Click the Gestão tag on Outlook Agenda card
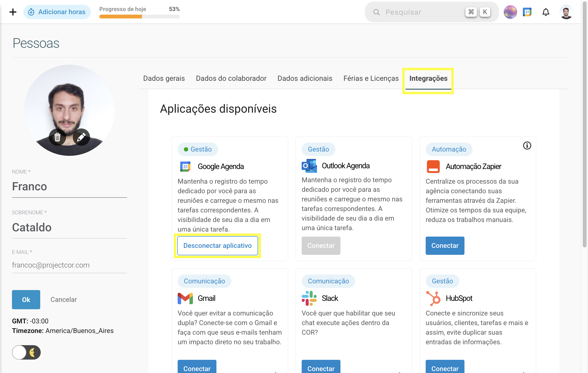This screenshot has width=588, height=373. pos(318,149)
